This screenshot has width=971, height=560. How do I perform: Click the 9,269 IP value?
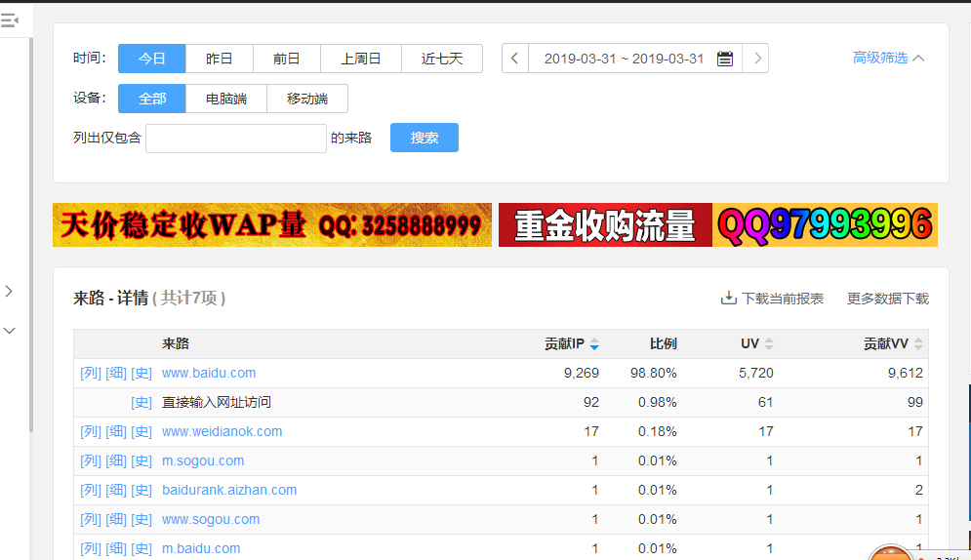[581, 373]
